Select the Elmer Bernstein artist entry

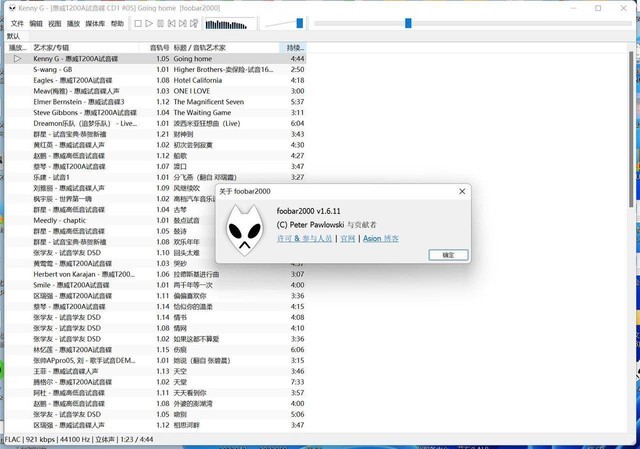coord(79,102)
